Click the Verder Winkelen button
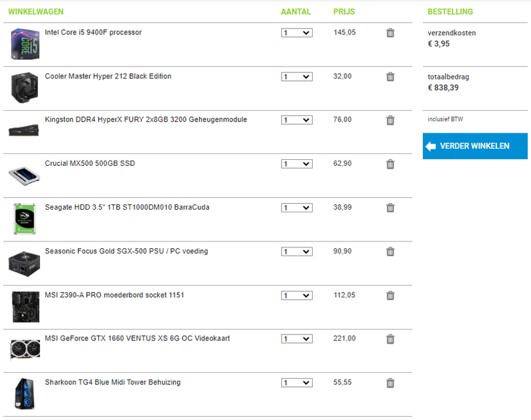The image size is (531, 420). [x=475, y=146]
